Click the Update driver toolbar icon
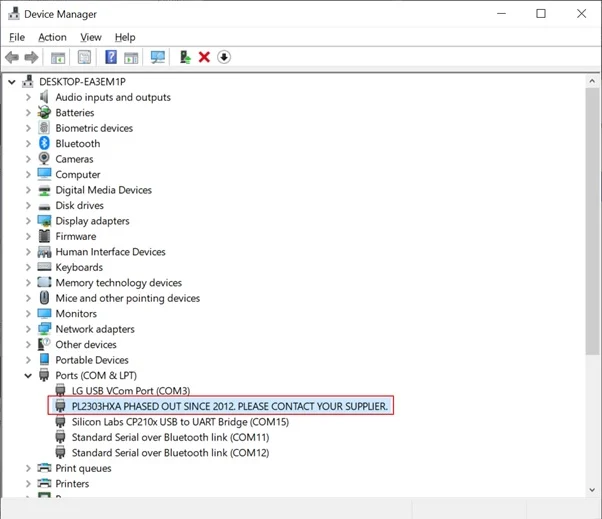 pyautogui.click(x=186, y=57)
